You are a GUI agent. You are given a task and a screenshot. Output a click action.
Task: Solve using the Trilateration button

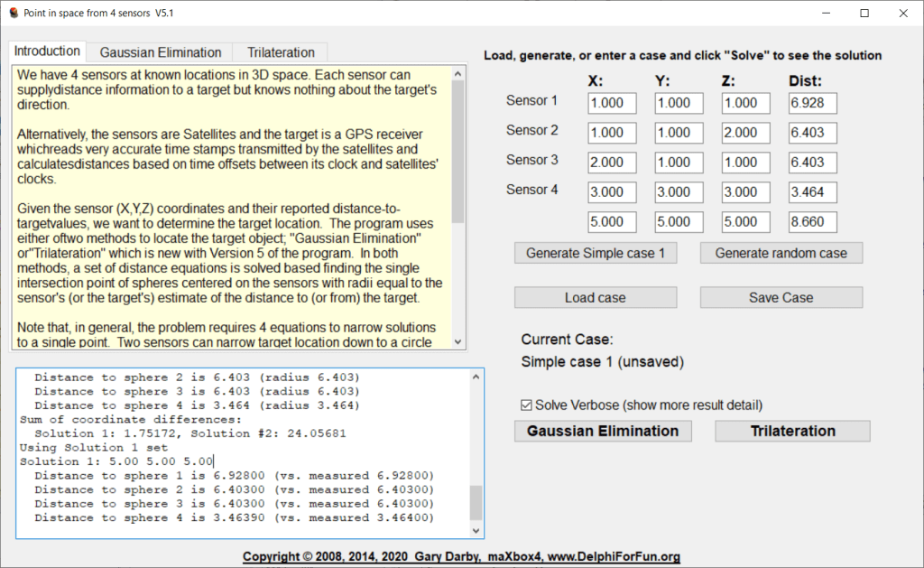pyautogui.click(x=792, y=431)
